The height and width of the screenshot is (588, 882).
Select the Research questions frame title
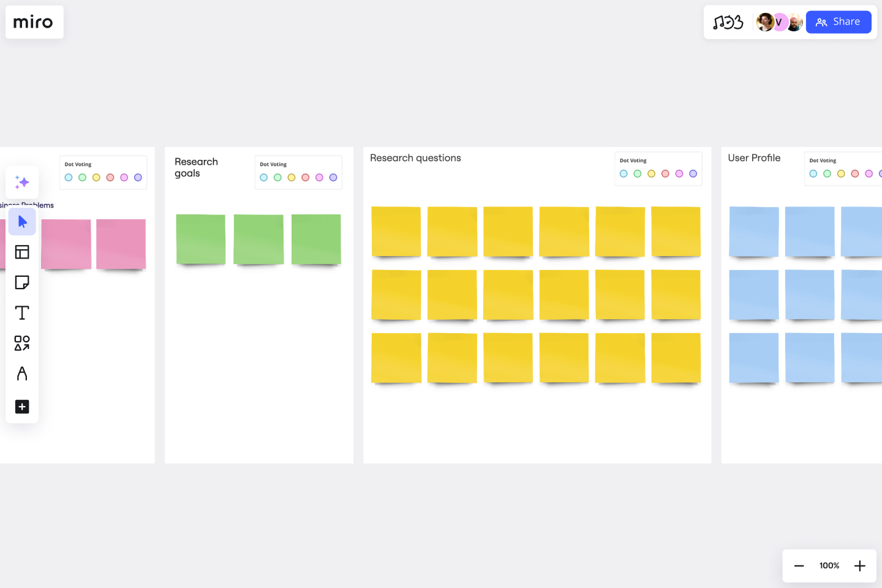(x=415, y=158)
